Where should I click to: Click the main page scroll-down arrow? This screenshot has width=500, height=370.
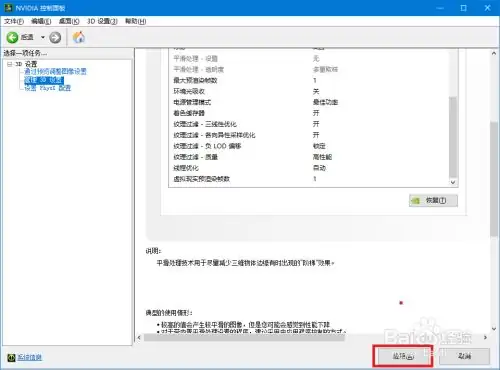pos(494,329)
